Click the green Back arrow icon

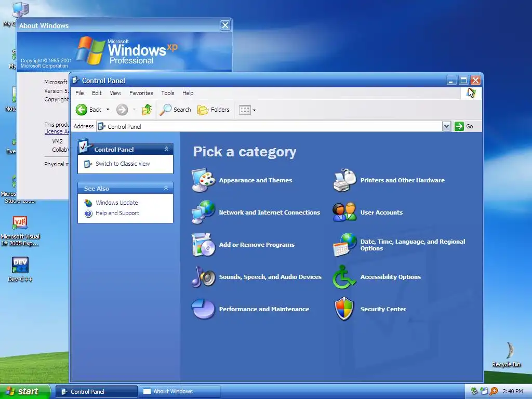pos(82,110)
